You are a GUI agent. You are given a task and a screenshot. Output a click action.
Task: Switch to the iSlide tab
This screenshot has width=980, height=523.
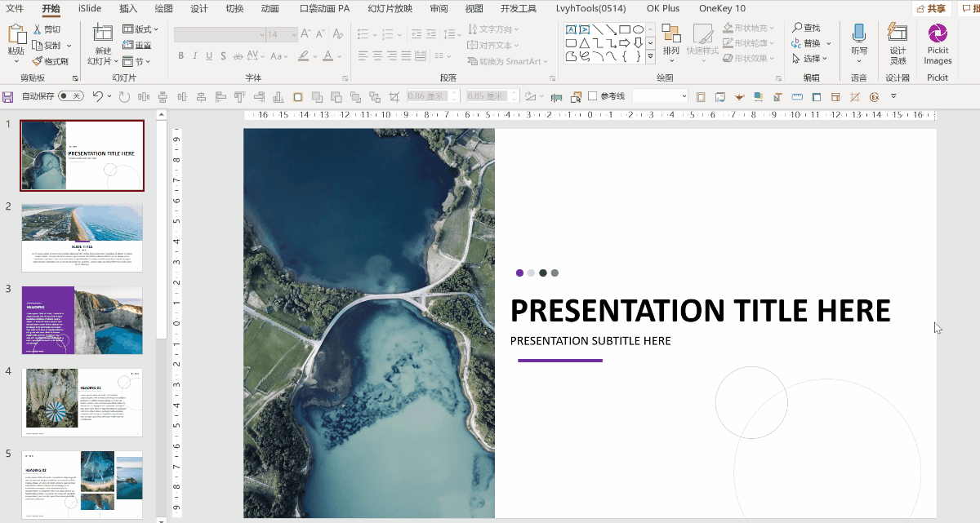[90, 8]
